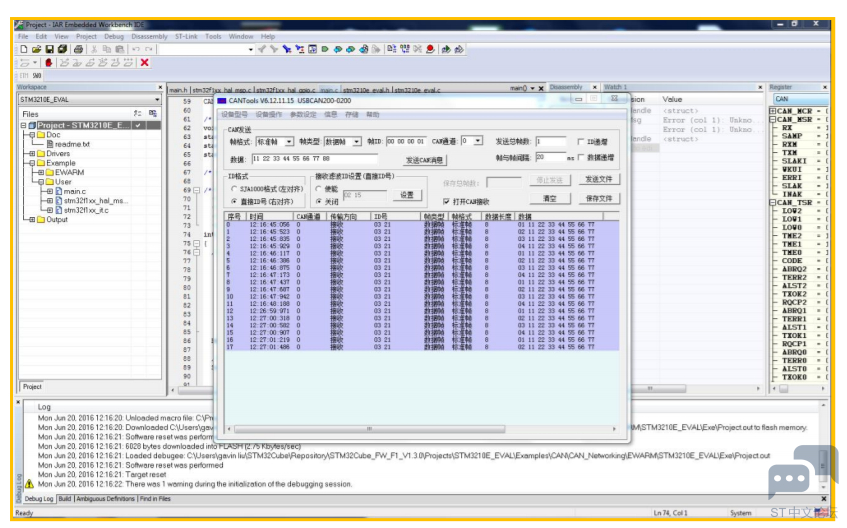847x528 pixels.
Task: Click the Print toolbar icon
Action: tap(78, 49)
